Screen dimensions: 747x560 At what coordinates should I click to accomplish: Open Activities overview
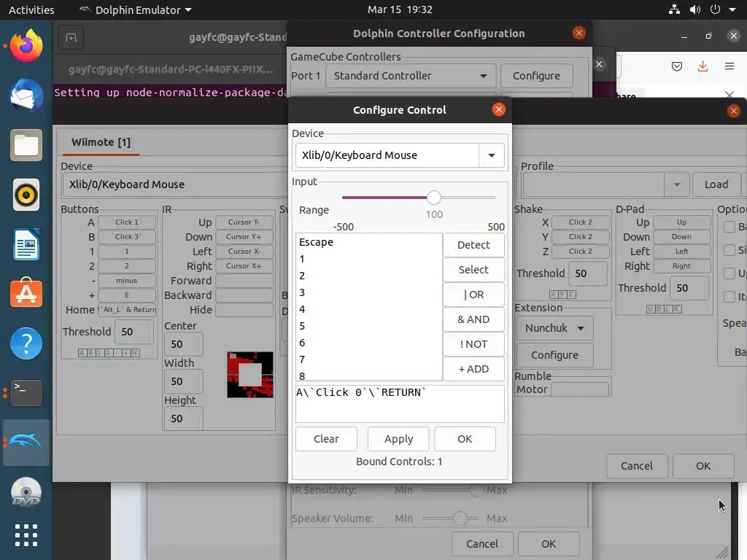pos(31,9)
